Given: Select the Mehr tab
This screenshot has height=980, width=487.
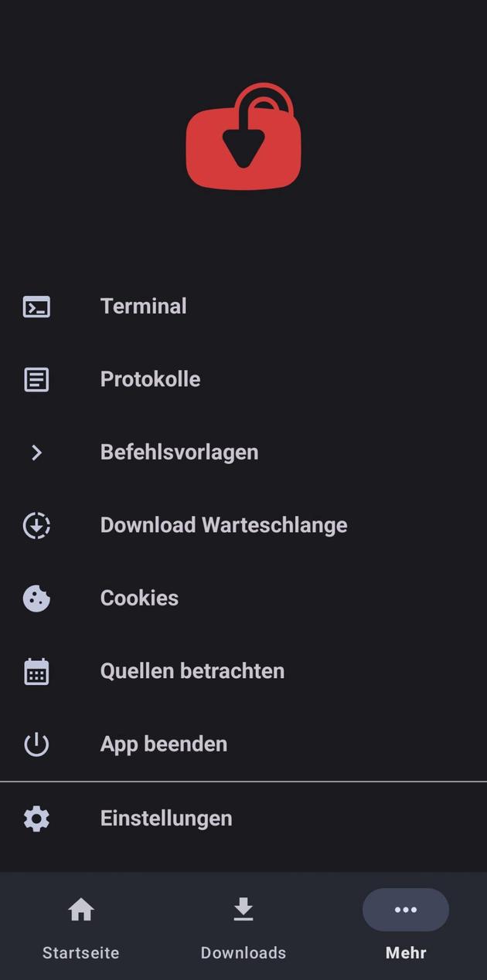Looking at the screenshot, I should 406,924.
